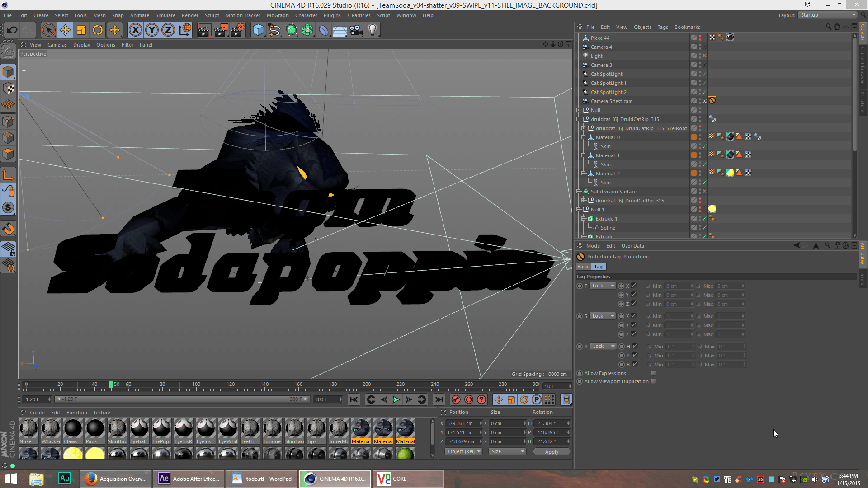Select the Camera.5 test cam object
Image resolution: width=868 pixels, height=488 pixels.
pos(611,101)
